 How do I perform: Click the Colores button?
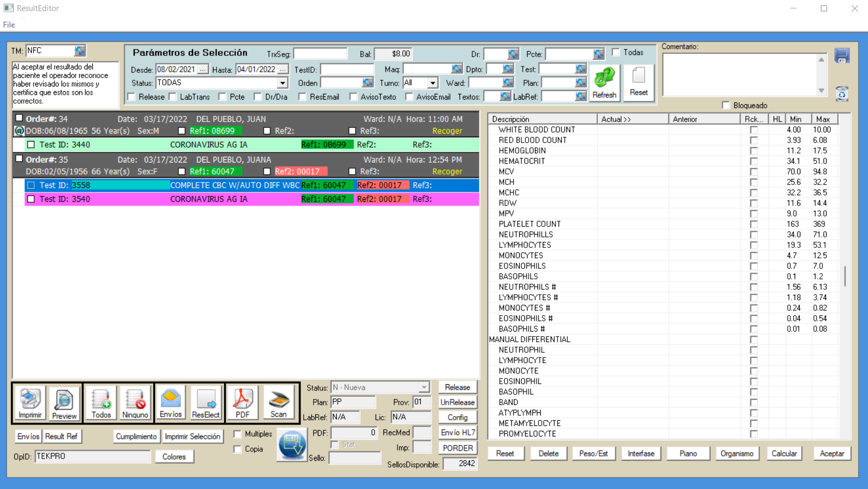(x=174, y=457)
